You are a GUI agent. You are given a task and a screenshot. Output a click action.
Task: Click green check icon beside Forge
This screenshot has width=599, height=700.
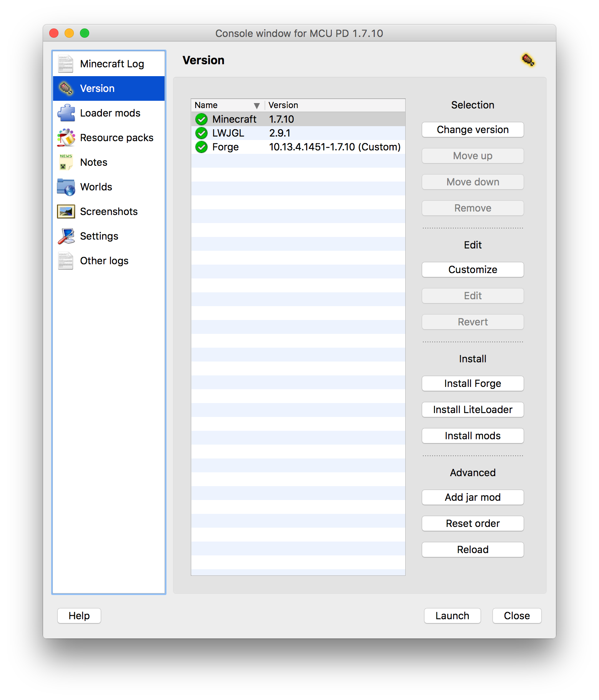click(x=201, y=147)
